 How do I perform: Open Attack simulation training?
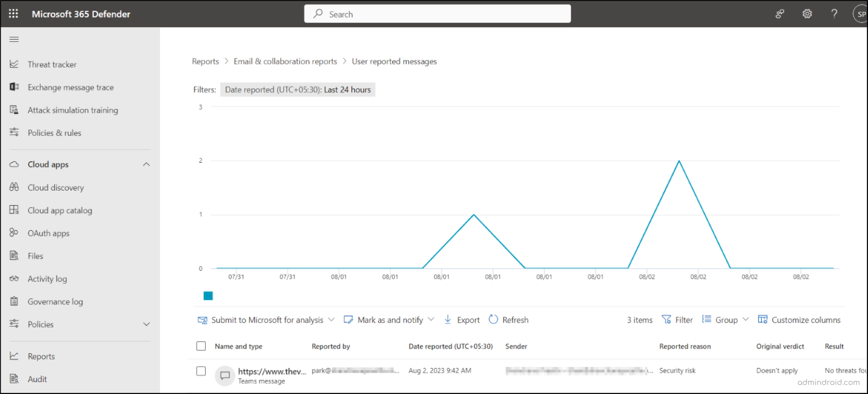tap(73, 110)
